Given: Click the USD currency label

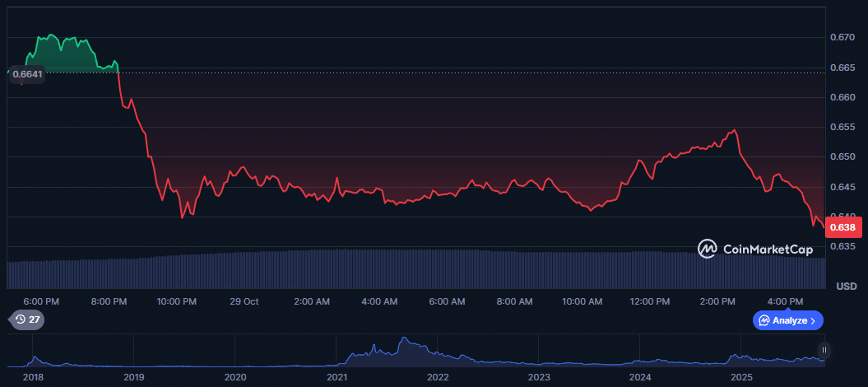Looking at the screenshot, I should (x=846, y=286).
